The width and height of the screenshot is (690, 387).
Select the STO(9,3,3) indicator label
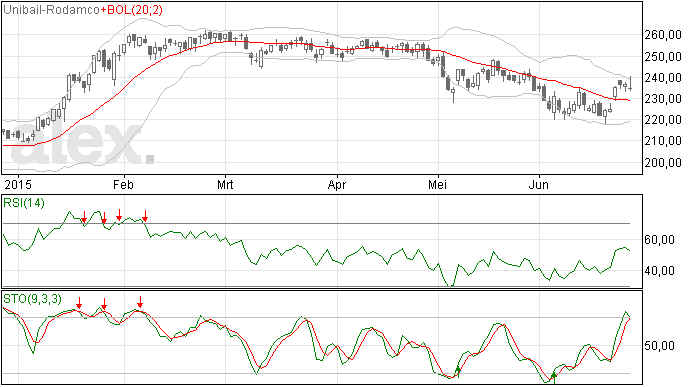click(x=33, y=299)
